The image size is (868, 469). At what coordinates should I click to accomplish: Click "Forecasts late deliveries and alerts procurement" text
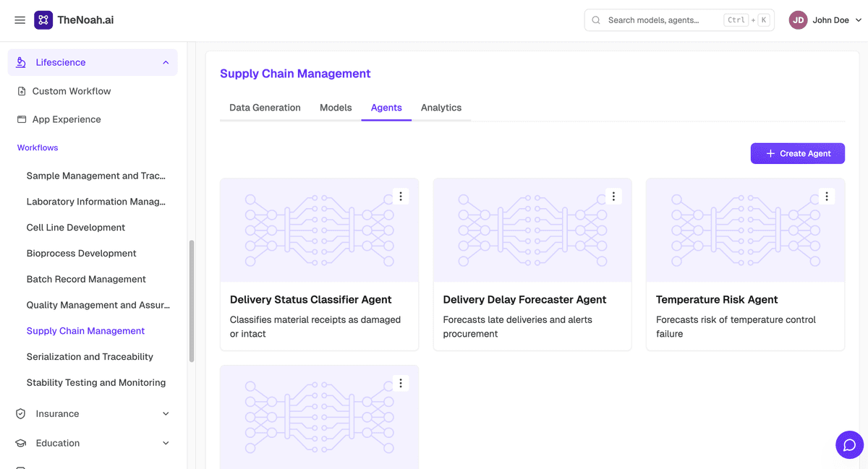coord(517,327)
